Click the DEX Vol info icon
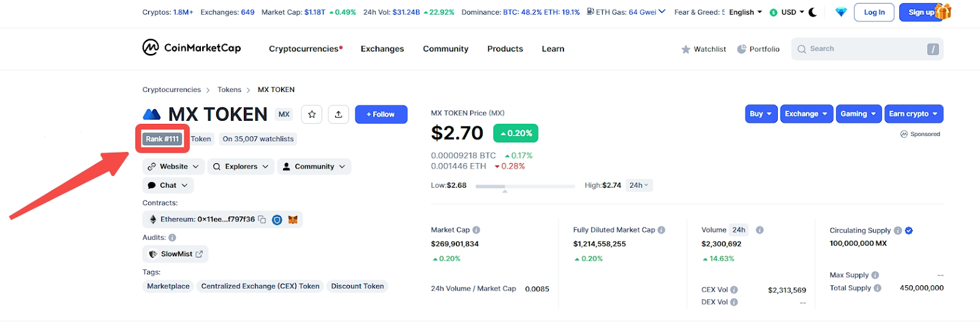The width and height of the screenshot is (980, 325). pyautogui.click(x=734, y=302)
